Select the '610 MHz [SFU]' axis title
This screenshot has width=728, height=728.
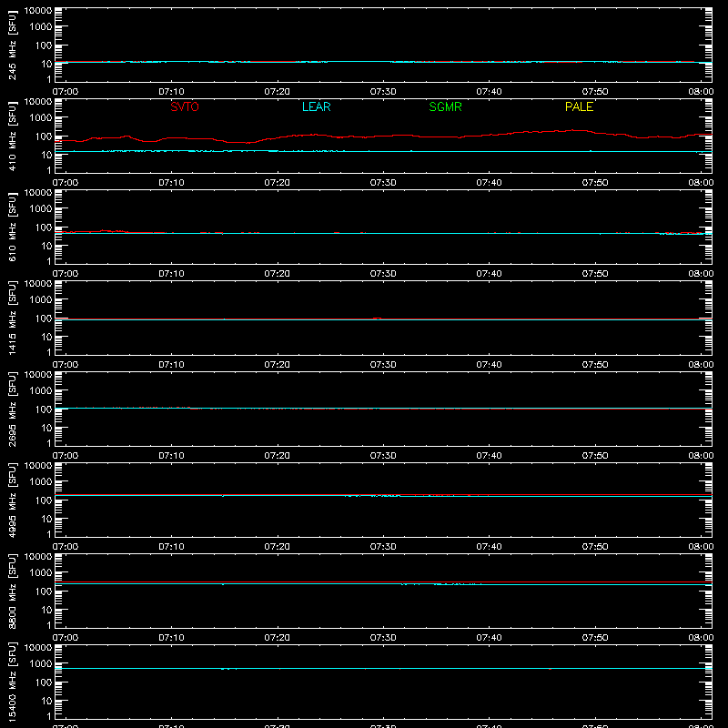12,227
